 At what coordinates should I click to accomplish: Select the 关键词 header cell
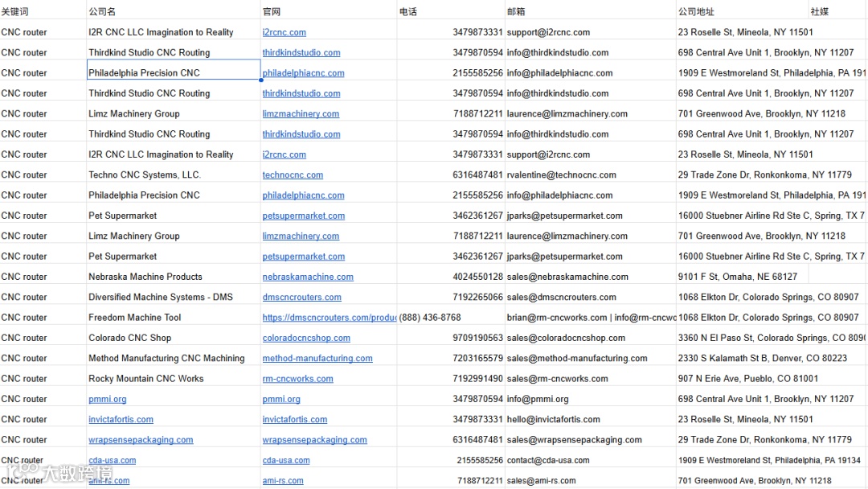click(43, 11)
